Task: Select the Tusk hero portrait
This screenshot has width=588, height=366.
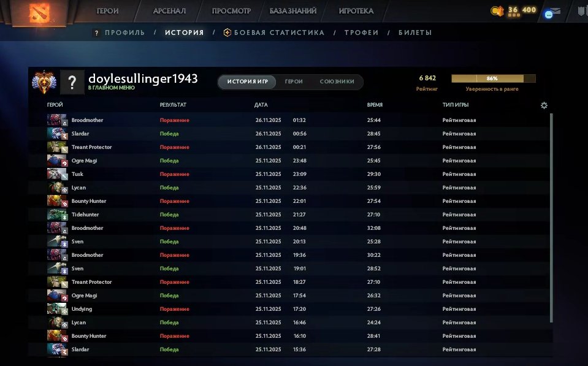Action: pyautogui.click(x=56, y=173)
